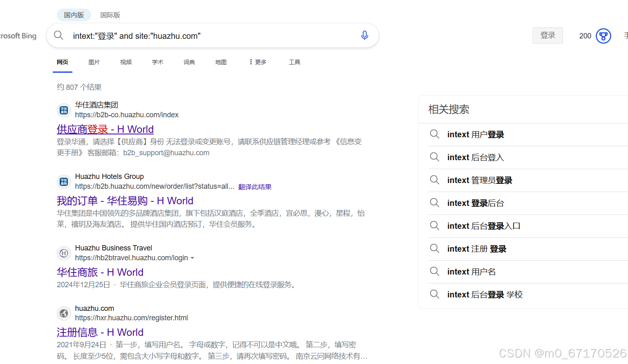Open the 华住商旅 - H World result
The height and width of the screenshot is (364, 628).
point(100,272)
